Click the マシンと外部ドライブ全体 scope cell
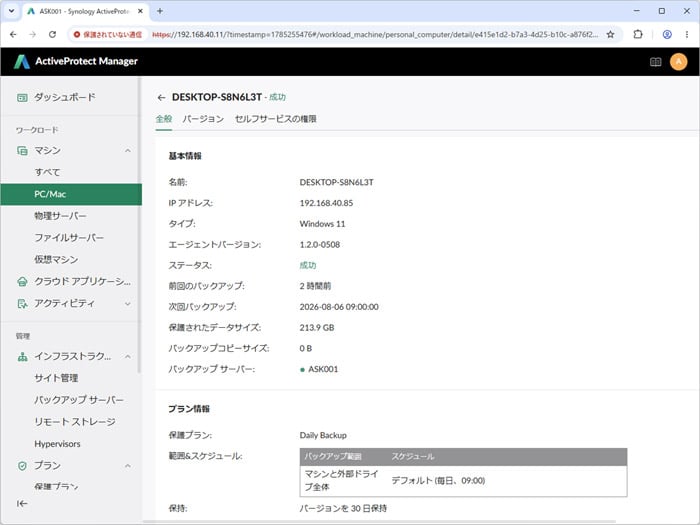This screenshot has height=525, width=700. click(x=342, y=480)
